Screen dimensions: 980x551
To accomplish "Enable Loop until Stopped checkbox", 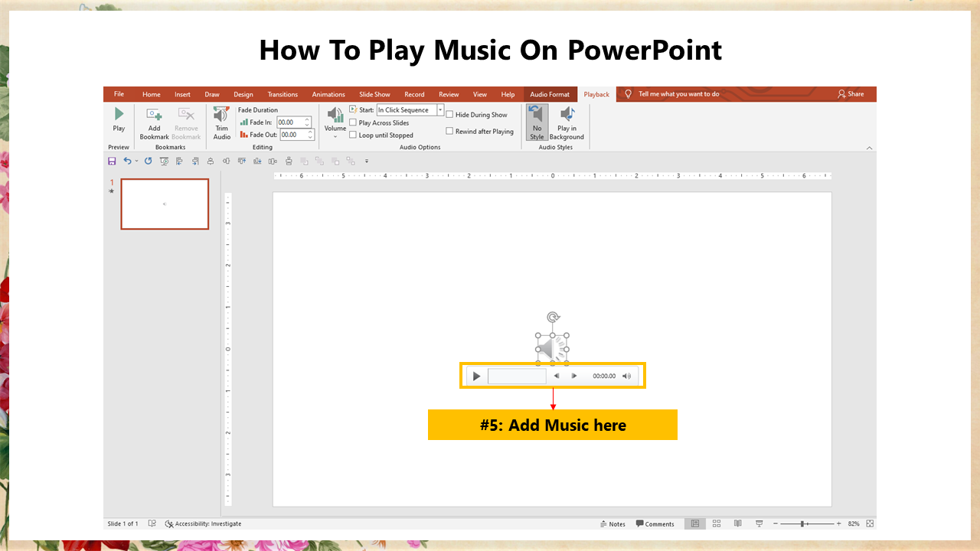I will [x=353, y=135].
